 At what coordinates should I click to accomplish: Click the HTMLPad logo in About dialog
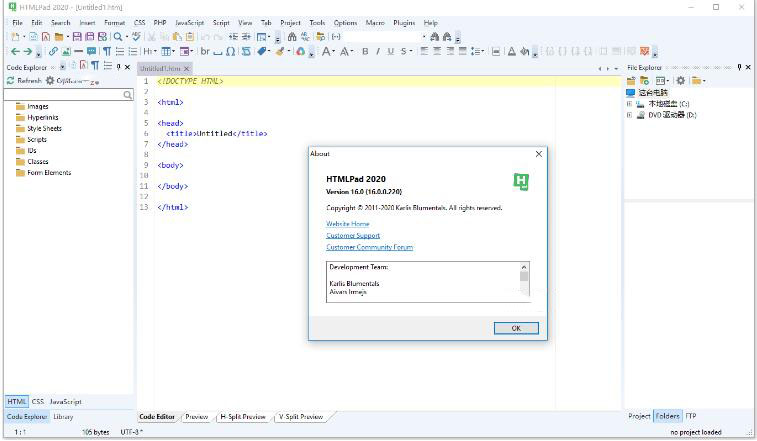[520, 181]
